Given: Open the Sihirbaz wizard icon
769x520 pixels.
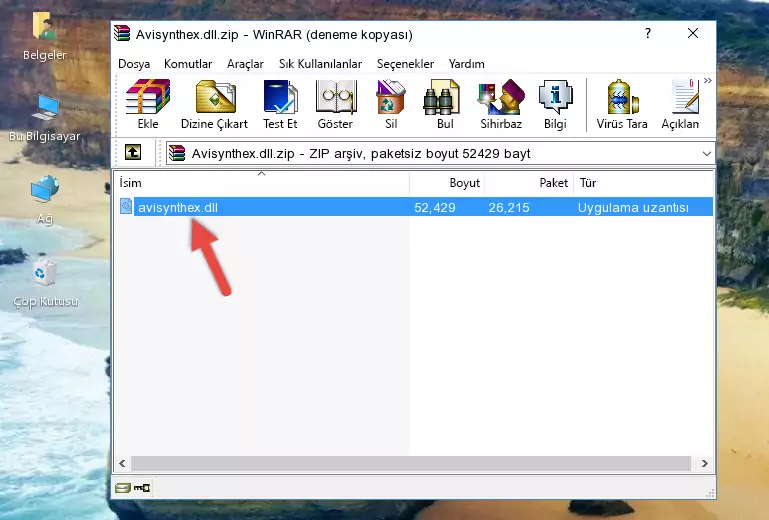Looking at the screenshot, I should pos(501,104).
